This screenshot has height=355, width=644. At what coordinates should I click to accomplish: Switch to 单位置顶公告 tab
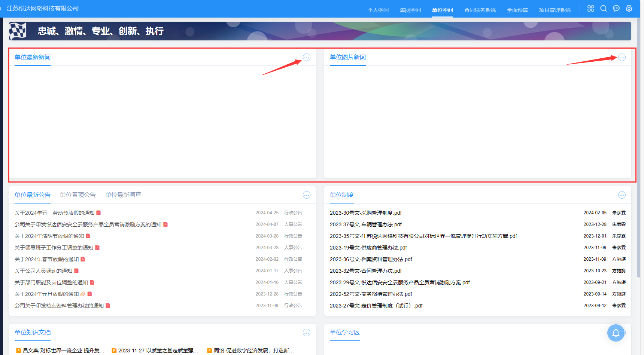(78, 195)
